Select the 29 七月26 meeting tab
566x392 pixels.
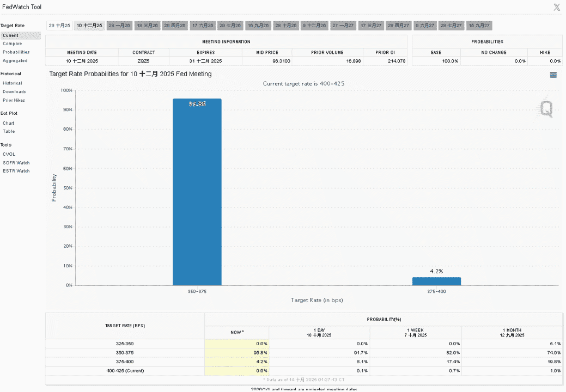coord(230,26)
